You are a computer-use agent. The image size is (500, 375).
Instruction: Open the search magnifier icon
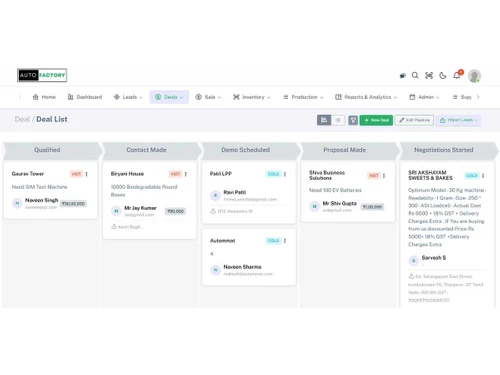[x=415, y=75]
